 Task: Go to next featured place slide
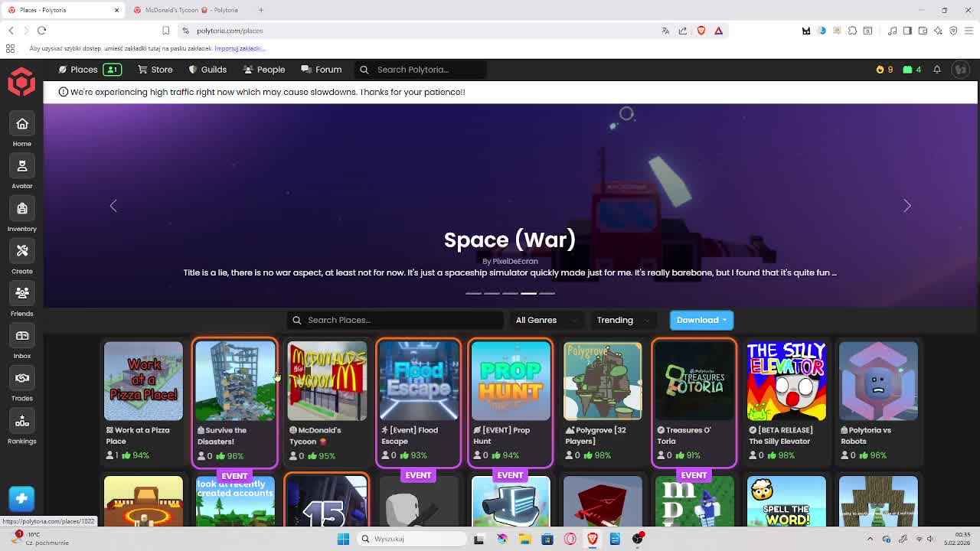[x=906, y=206]
